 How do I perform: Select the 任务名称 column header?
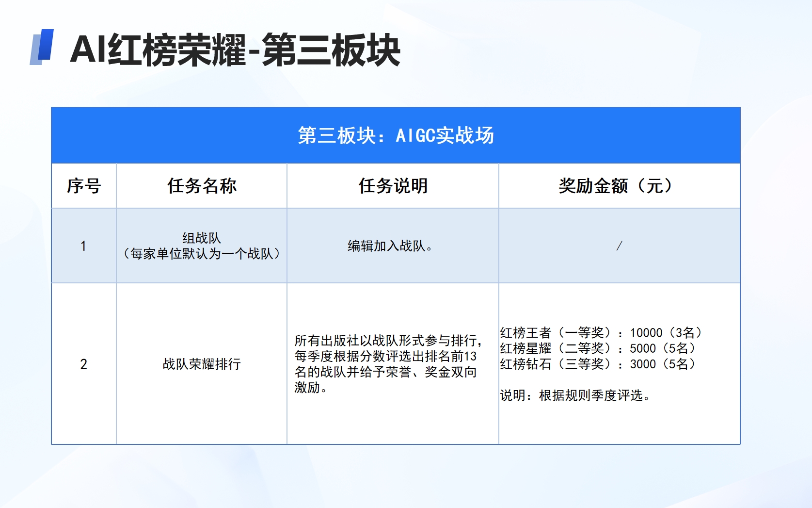click(202, 186)
